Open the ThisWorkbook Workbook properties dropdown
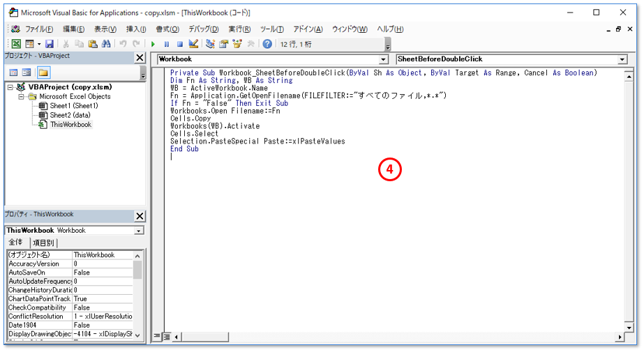 [139, 231]
